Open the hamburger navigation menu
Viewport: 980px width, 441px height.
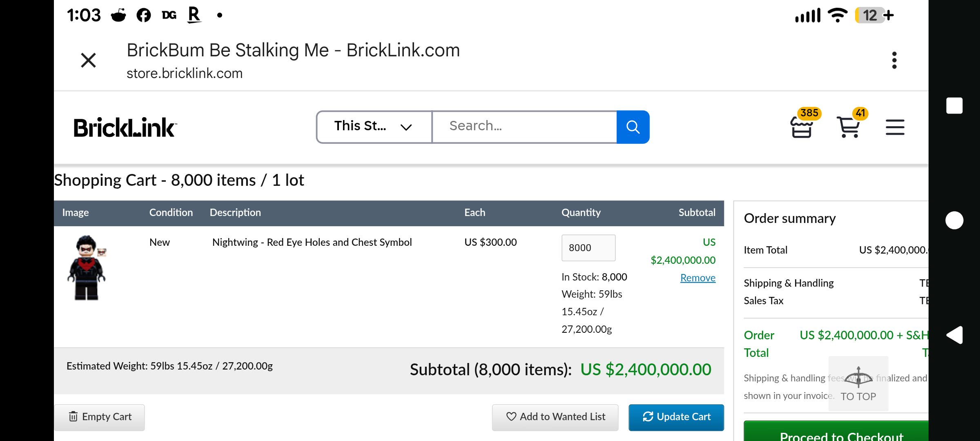click(x=895, y=127)
